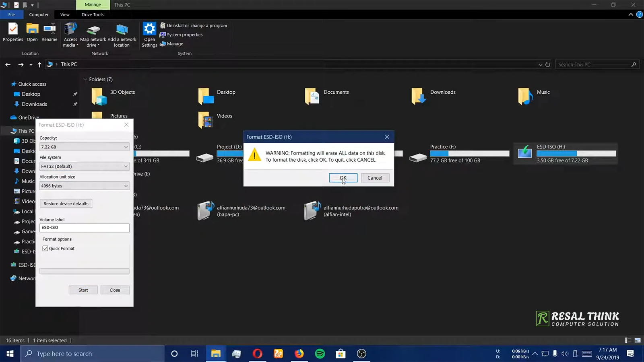Select the Music folder icon
The height and width of the screenshot is (362, 644).
tap(525, 97)
